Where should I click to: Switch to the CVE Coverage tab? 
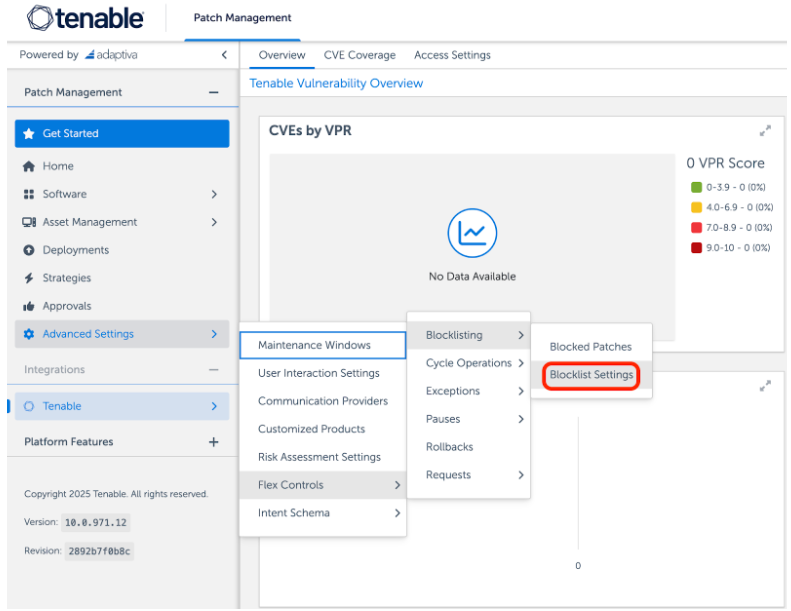(359, 55)
